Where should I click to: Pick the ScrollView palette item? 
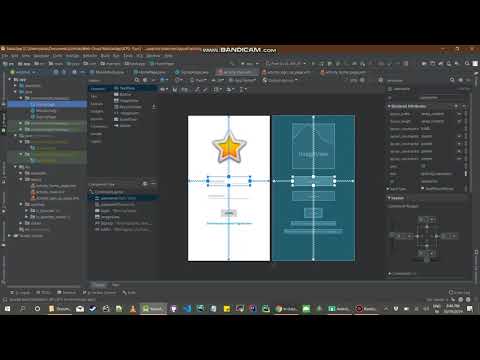click(x=125, y=119)
